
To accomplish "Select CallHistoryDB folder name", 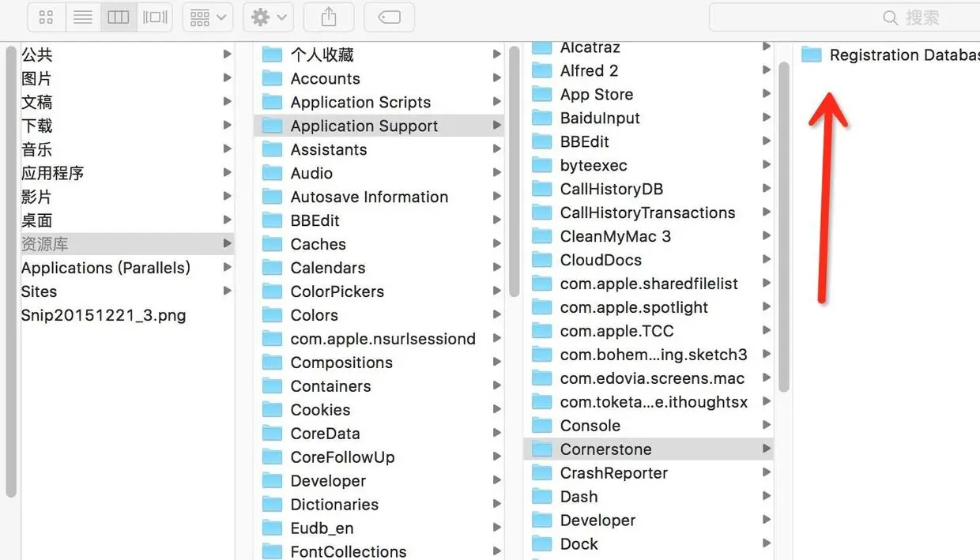I will (612, 189).
